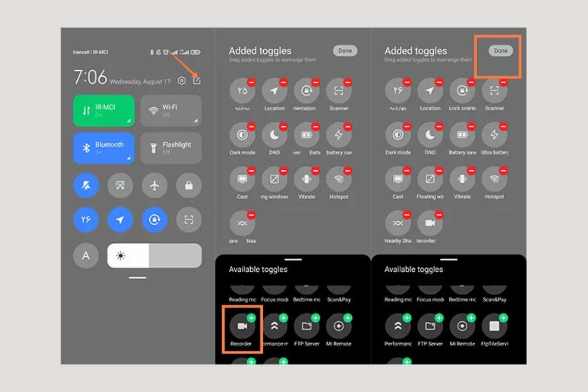Tap blue calendar ۲۶ toggle on left screen
The height and width of the screenshot is (392, 588).
click(x=86, y=220)
